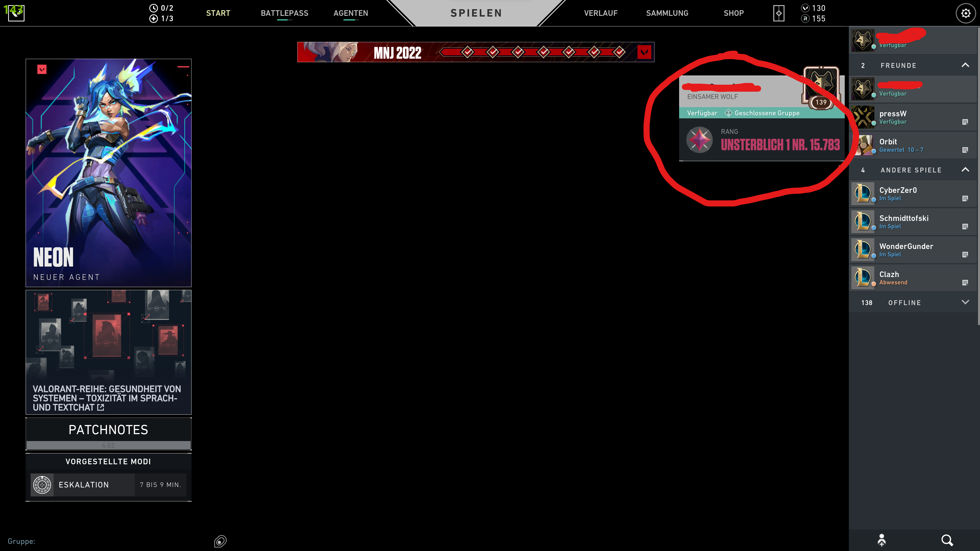Open the note icon beside CyberZer0
The image size is (980, 551).
coord(965,198)
